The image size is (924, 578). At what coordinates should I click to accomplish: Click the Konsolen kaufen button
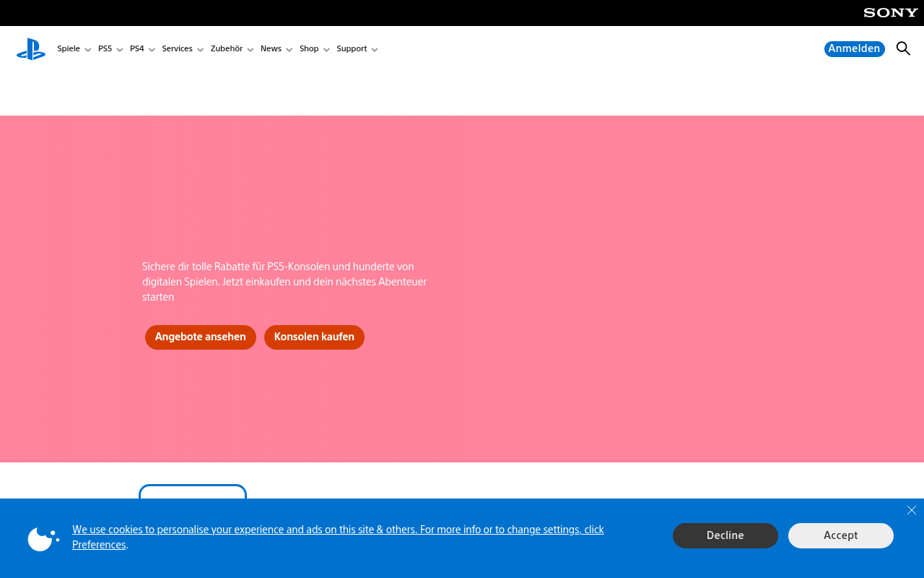click(314, 337)
